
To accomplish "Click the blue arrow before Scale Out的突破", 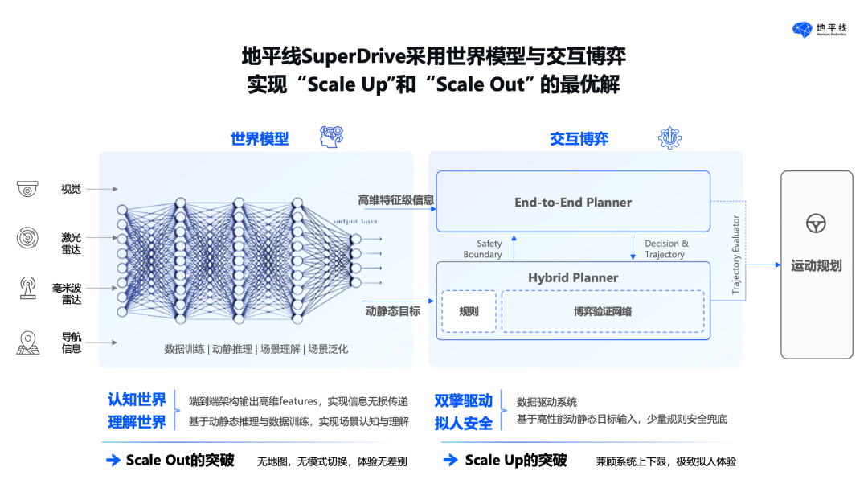I will click(113, 461).
